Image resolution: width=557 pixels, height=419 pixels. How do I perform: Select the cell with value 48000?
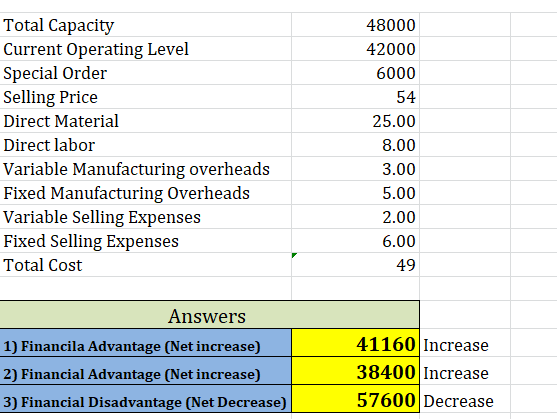pyautogui.click(x=356, y=25)
